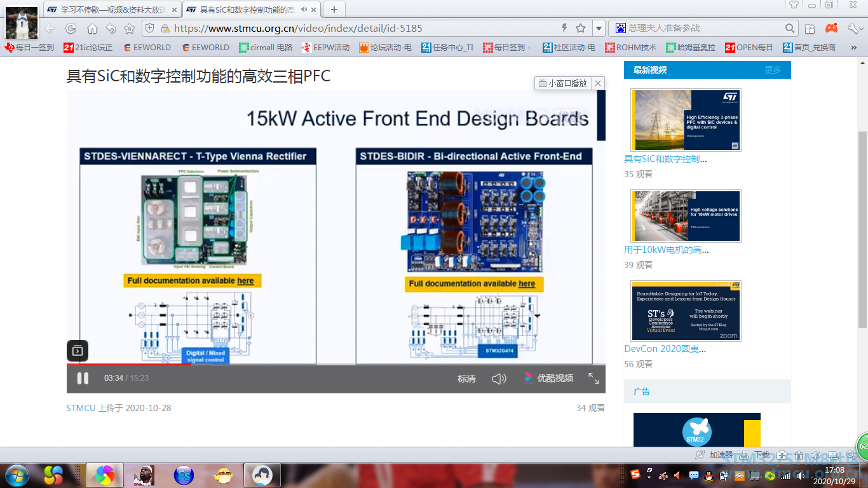Open the ST's Developers Conference thumbnail
This screenshot has height=488, width=868.
(x=686, y=311)
